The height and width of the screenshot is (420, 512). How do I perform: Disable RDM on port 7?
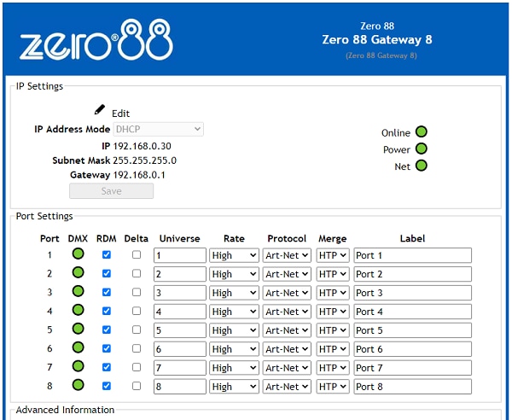107,367
